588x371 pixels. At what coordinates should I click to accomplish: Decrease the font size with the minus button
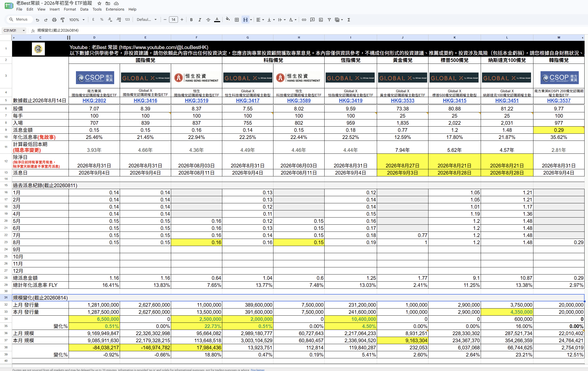tap(165, 20)
